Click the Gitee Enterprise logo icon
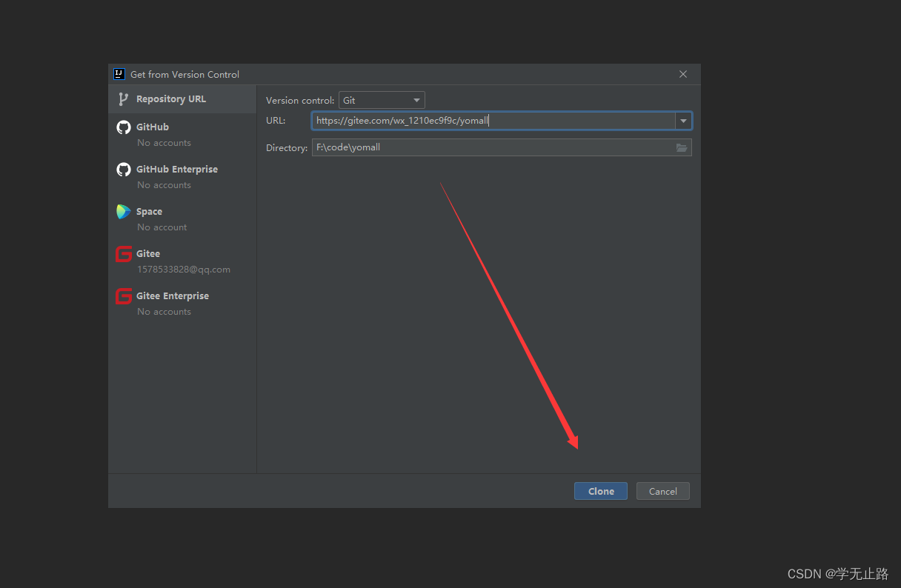 [124, 296]
